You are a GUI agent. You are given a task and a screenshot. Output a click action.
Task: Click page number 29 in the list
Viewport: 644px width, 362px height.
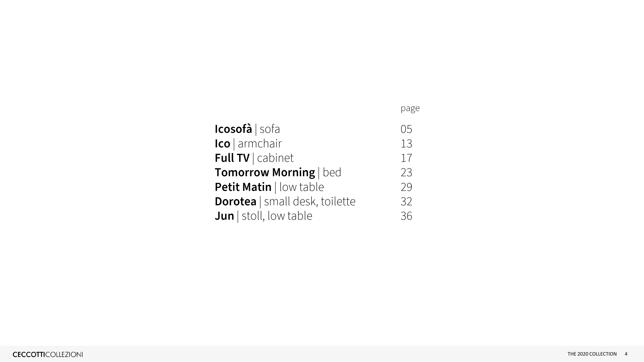(x=406, y=187)
